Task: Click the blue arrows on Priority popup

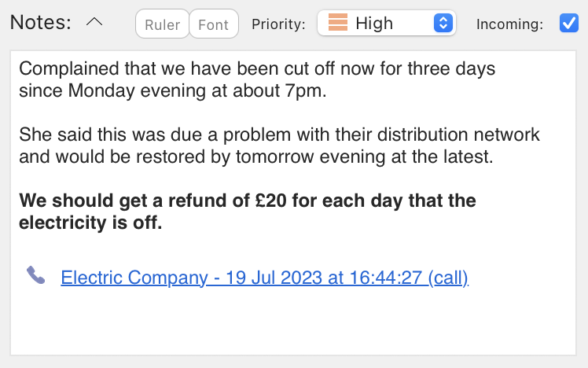Action: point(443,24)
